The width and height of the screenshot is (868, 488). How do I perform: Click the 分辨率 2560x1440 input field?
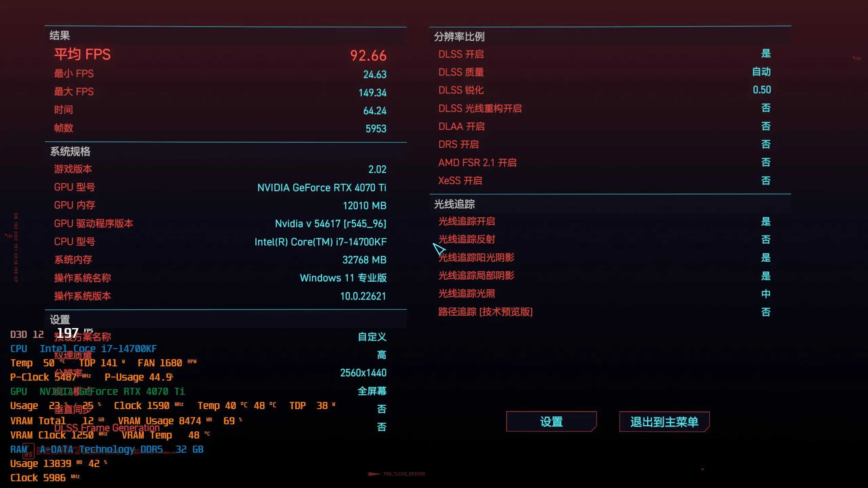click(x=363, y=372)
